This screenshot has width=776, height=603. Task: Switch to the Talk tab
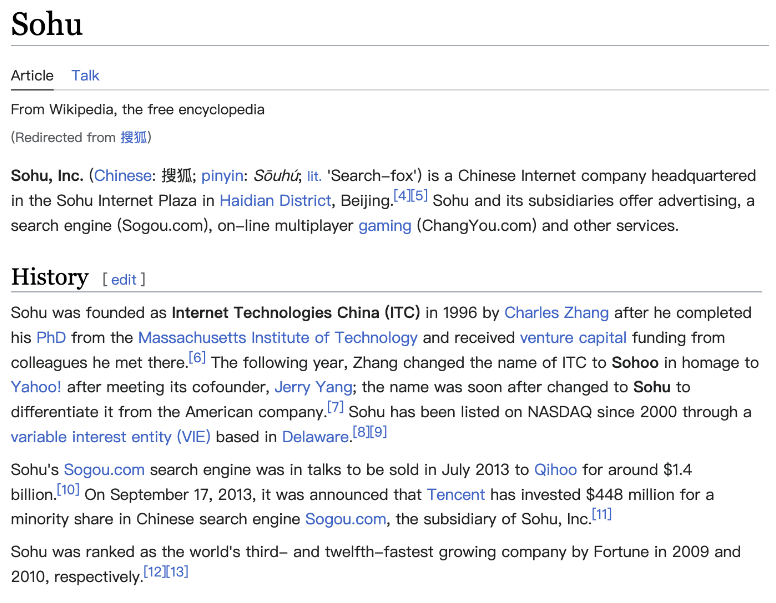click(x=85, y=75)
